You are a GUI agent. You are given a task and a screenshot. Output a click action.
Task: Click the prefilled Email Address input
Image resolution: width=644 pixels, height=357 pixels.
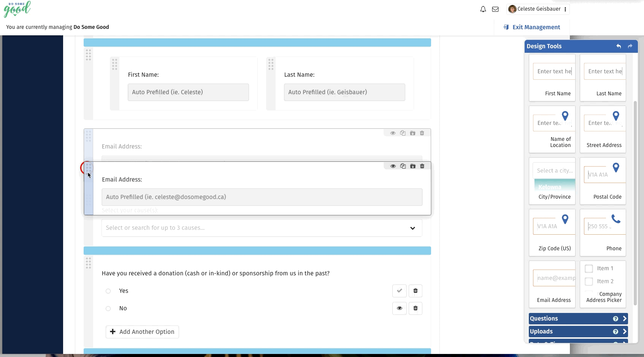pos(262,197)
